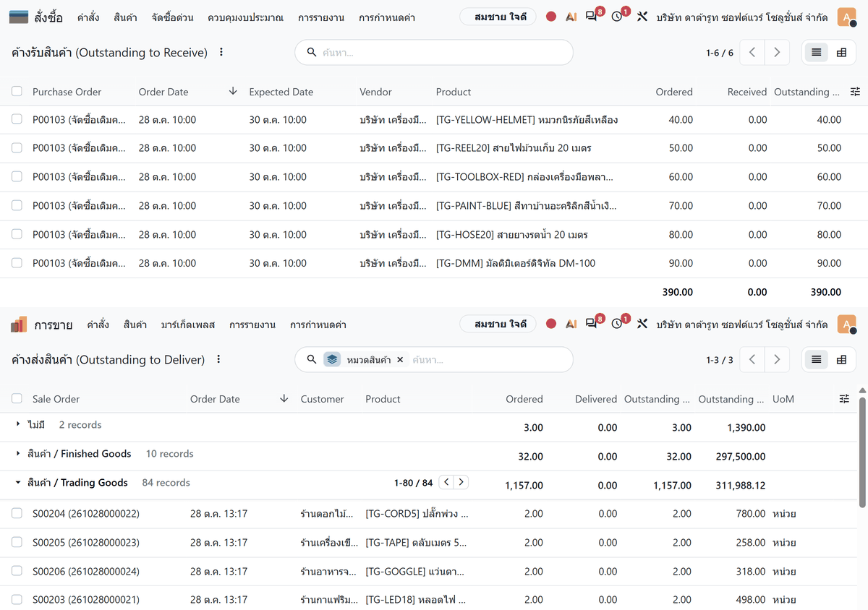Open the AI assistant icon in the สั่งซื้อ window

point(571,17)
